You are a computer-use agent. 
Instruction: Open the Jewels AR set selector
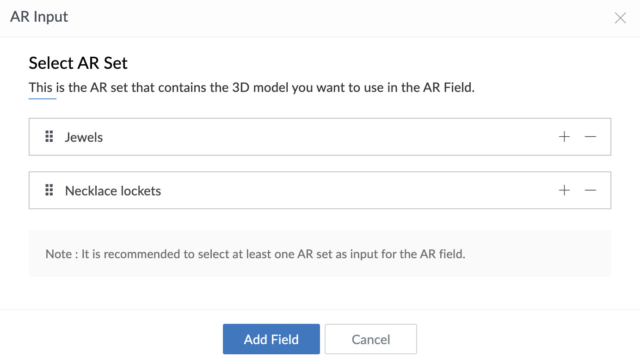pyautogui.click(x=320, y=137)
